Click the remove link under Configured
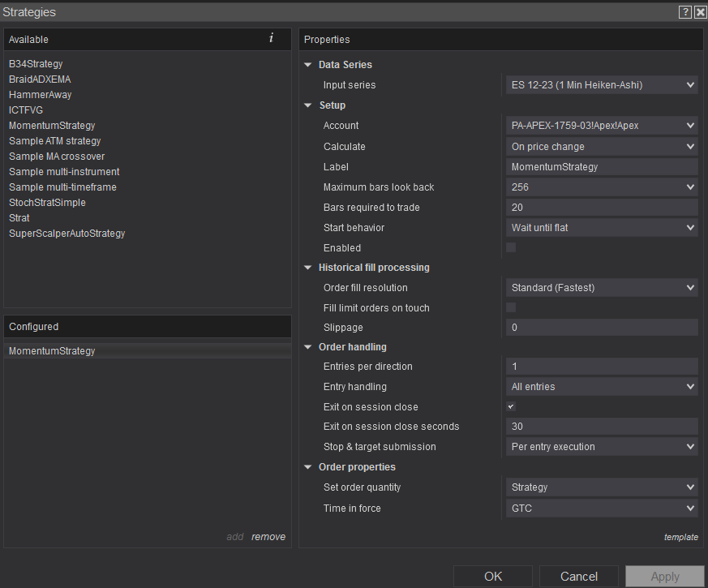Screen dimensions: 708x588 pos(268,537)
